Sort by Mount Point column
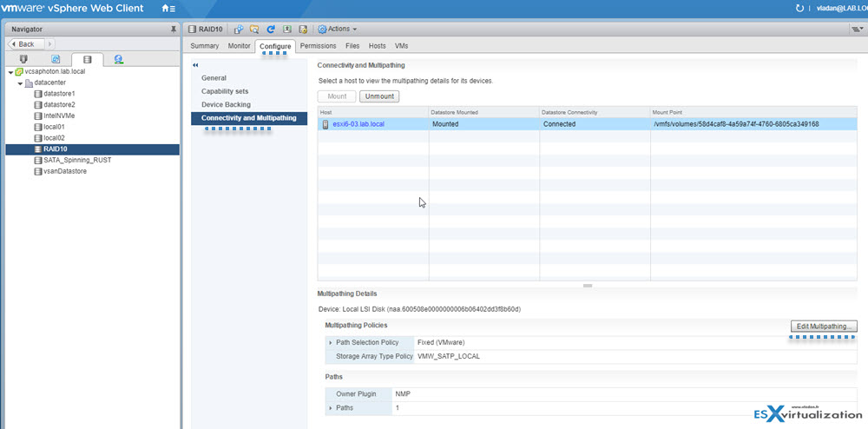The height and width of the screenshot is (429, 868). 754,112
